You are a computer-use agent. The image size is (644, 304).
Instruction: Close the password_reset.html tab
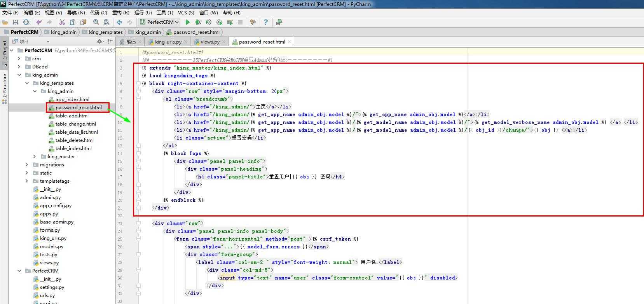click(x=289, y=42)
